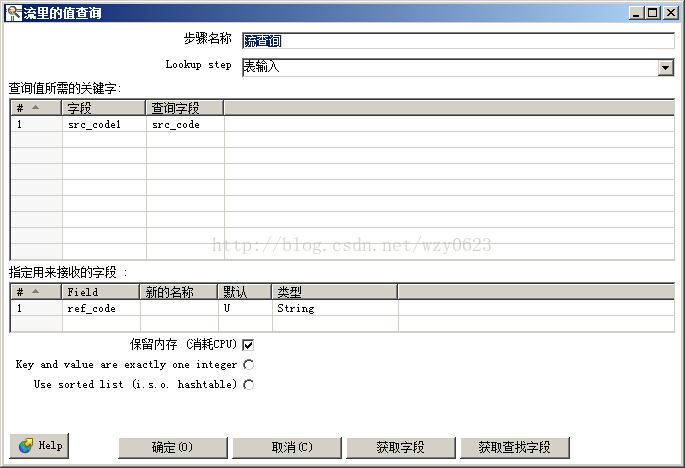The height and width of the screenshot is (468, 685).
Task: Click the 查询字段 column header
Action: pos(185,107)
